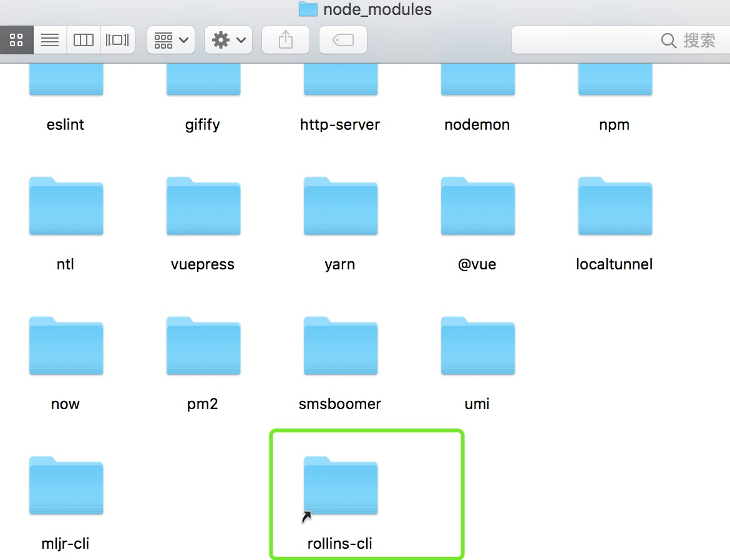Open the item arrangement dropdown
730x560 pixels.
click(171, 40)
